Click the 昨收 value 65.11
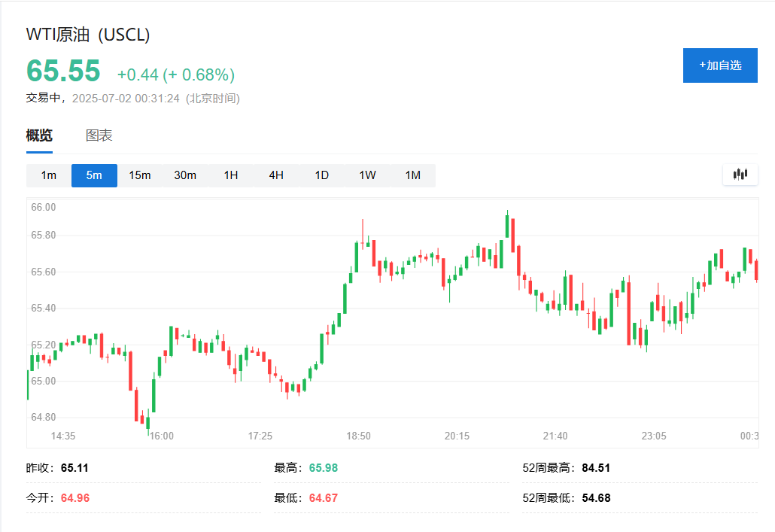775x532 pixels. pyautogui.click(x=74, y=468)
